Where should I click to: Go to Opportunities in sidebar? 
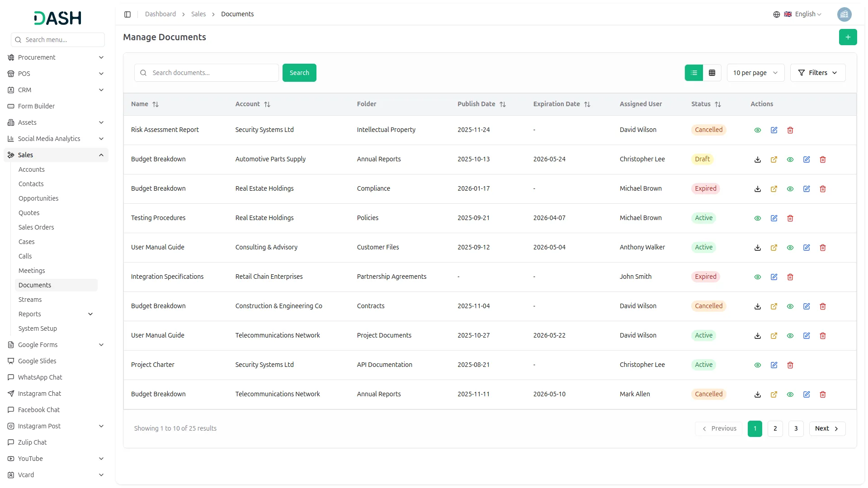38,198
